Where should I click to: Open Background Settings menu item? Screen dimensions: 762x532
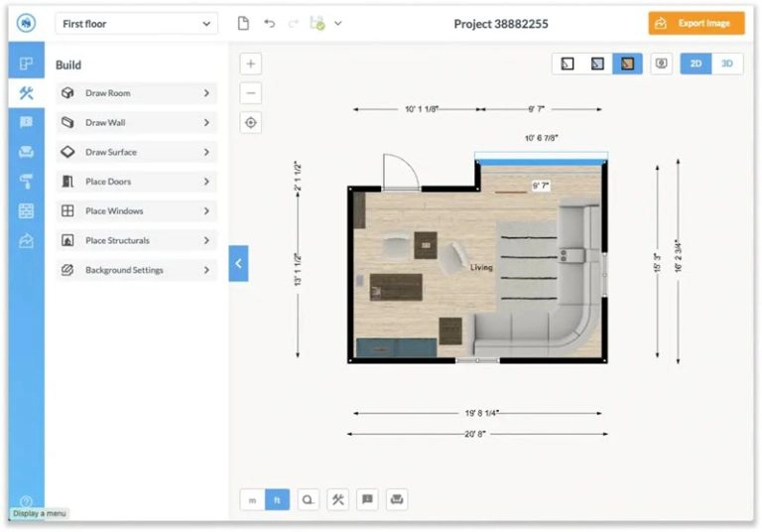coord(135,270)
